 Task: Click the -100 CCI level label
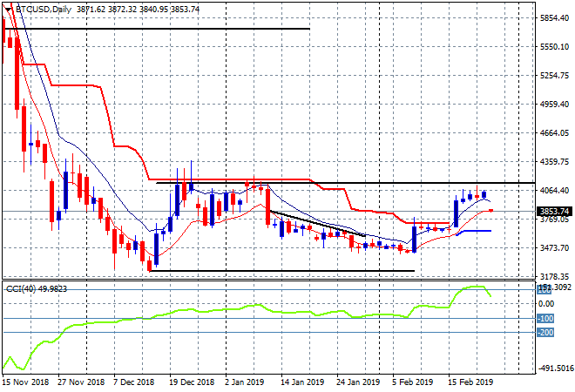tap(545, 319)
